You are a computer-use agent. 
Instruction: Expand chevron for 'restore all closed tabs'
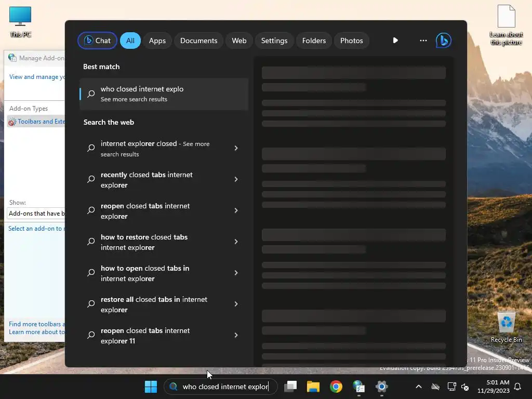pos(236,304)
